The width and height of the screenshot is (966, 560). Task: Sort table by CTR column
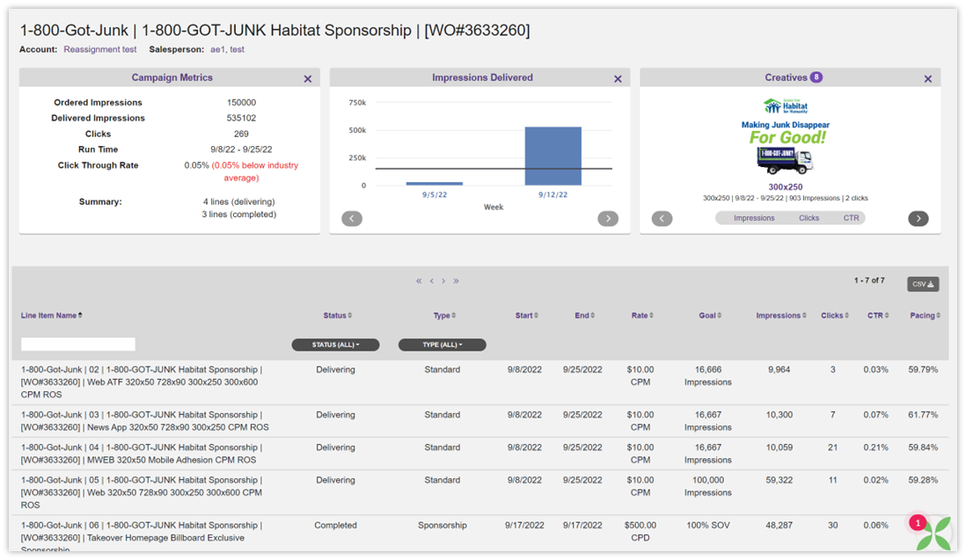click(878, 316)
